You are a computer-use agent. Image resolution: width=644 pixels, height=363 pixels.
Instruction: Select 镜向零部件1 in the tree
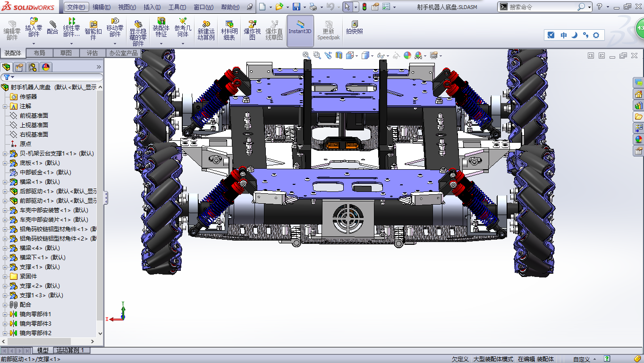(35, 314)
